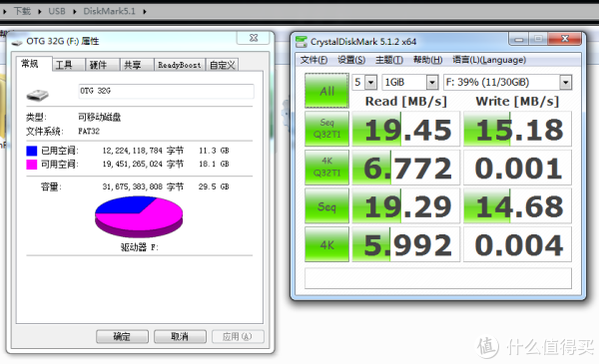Switch to the ReadyBoost tab
This screenshot has width=599, height=364.
[x=180, y=65]
